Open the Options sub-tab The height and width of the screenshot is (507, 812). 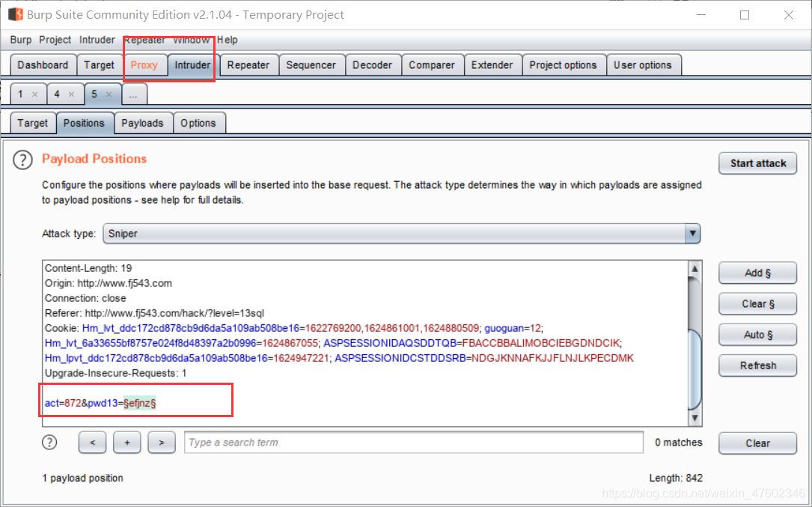[198, 123]
